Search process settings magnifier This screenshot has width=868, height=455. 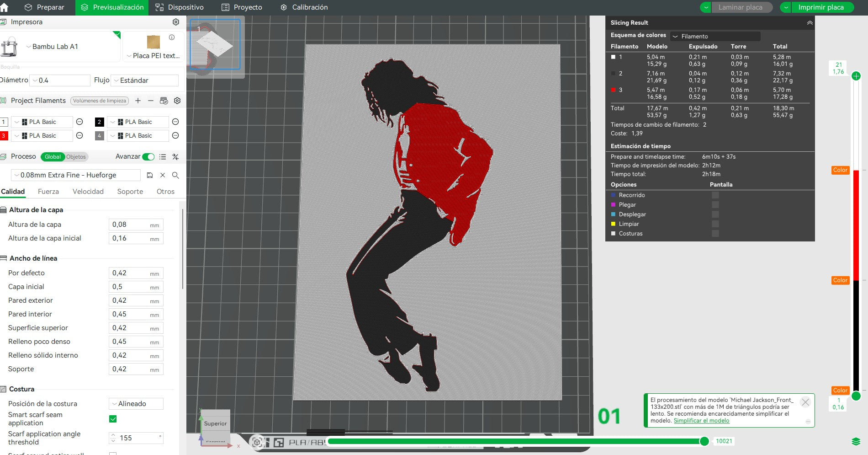(x=175, y=175)
